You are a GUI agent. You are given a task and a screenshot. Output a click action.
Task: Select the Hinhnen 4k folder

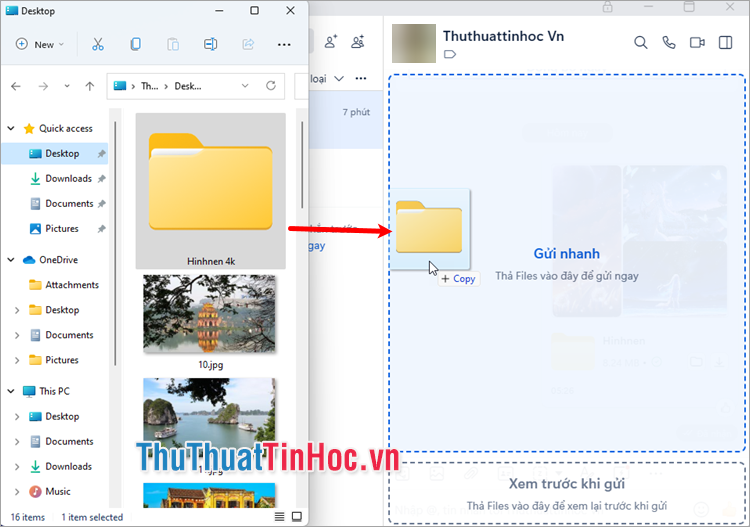click(x=210, y=191)
